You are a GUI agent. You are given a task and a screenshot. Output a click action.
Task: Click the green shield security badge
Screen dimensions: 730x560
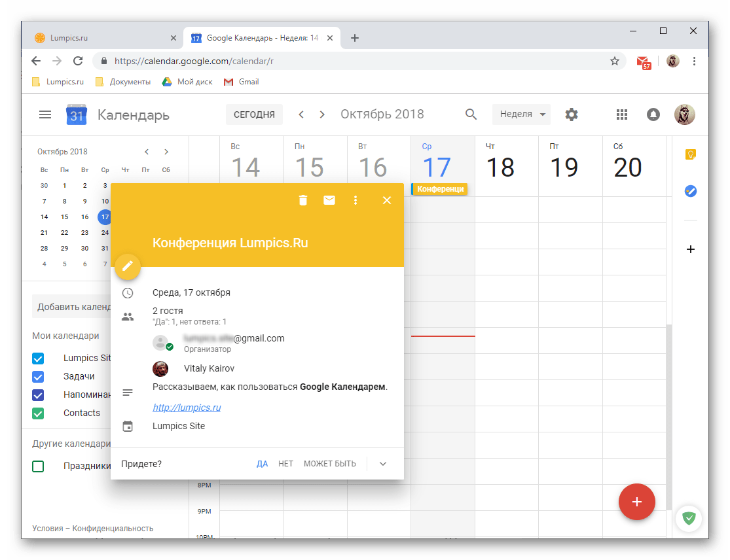coord(689,517)
